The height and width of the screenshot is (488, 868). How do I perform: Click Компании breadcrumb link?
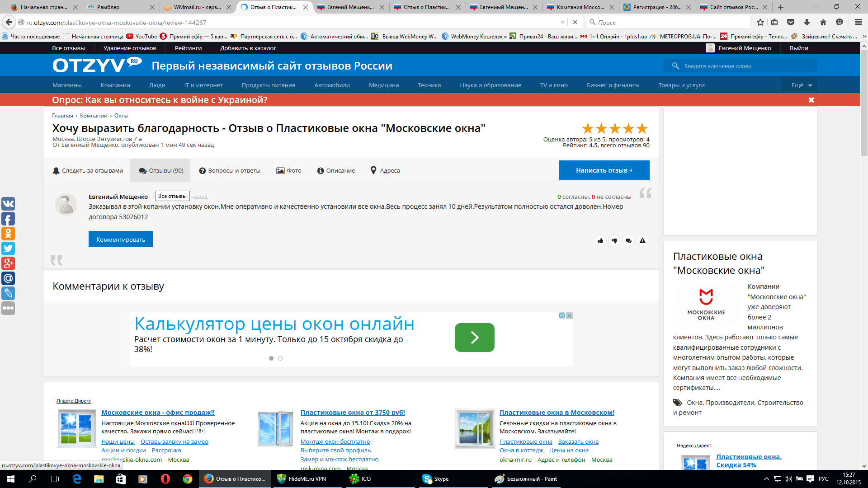94,116
